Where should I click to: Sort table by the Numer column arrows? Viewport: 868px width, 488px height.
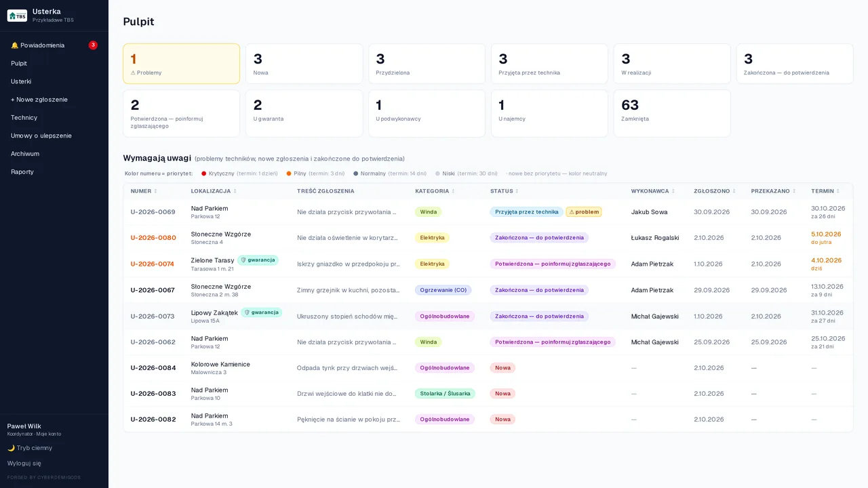click(155, 191)
